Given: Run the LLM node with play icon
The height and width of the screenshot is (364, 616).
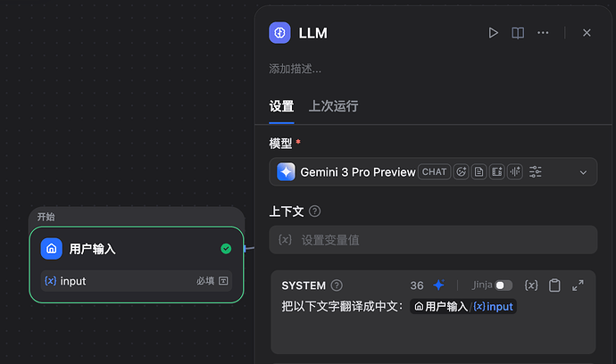Looking at the screenshot, I should tap(493, 33).
